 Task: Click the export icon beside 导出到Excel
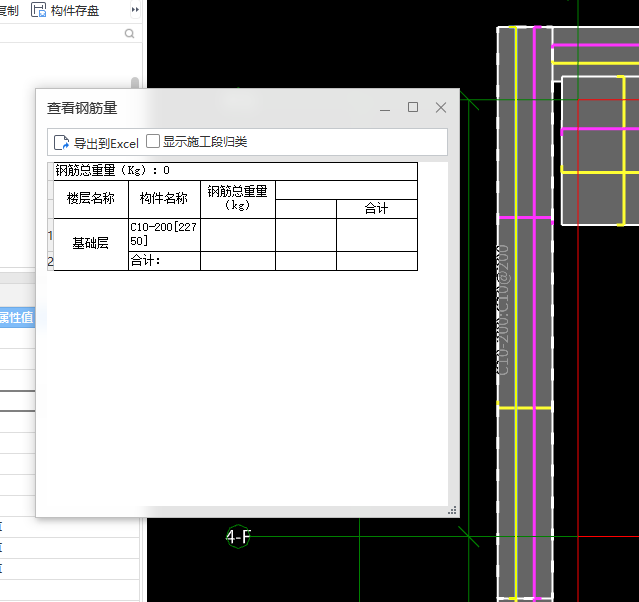pos(62,143)
